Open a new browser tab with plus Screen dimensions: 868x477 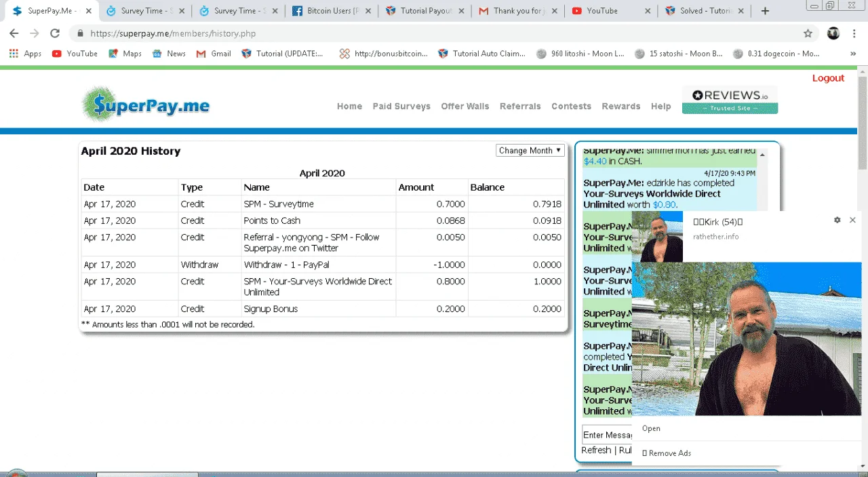pos(765,11)
